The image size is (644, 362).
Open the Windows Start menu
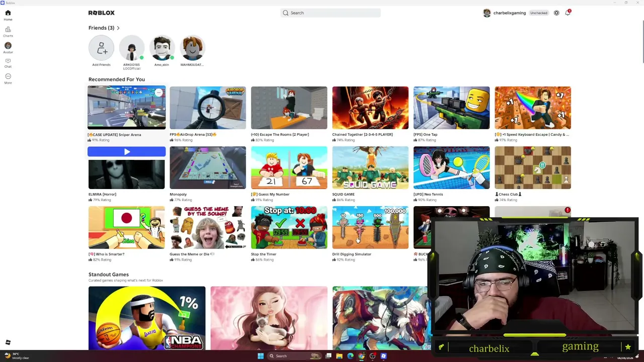(x=261, y=356)
